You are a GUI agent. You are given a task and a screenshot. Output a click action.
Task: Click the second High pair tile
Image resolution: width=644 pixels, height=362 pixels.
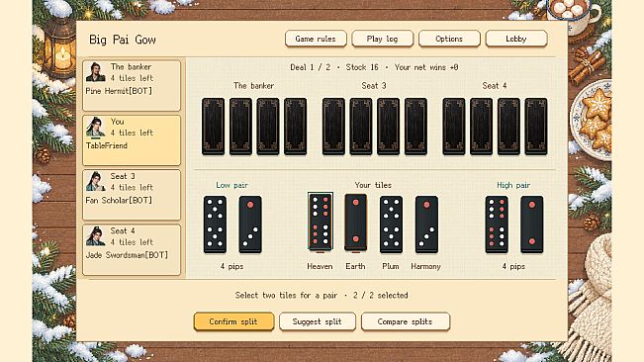coord(532,225)
